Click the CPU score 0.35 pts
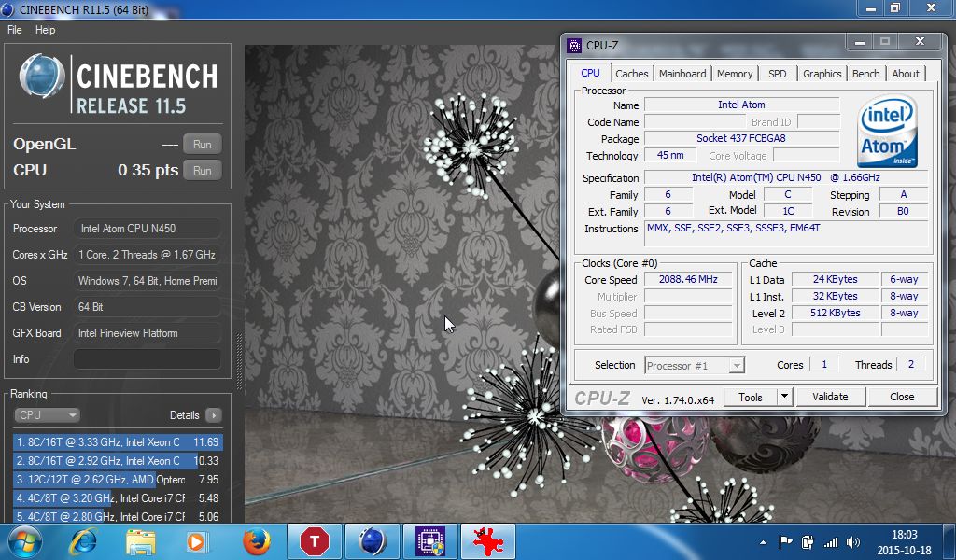This screenshot has height=560, width=956. tap(148, 170)
